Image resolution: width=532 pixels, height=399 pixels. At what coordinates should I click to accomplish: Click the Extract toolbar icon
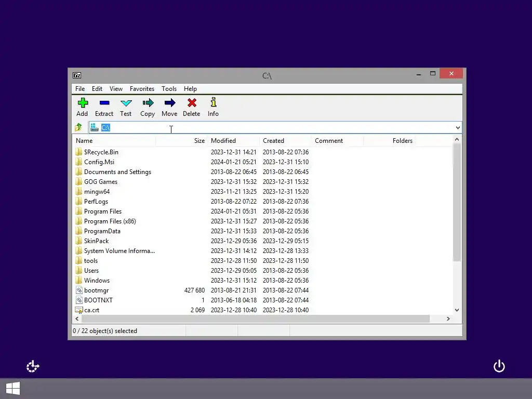coord(104,103)
